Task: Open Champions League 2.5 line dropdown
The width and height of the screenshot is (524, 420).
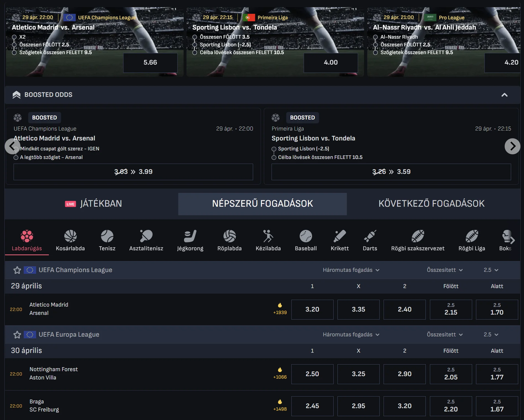Action: click(x=491, y=270)
